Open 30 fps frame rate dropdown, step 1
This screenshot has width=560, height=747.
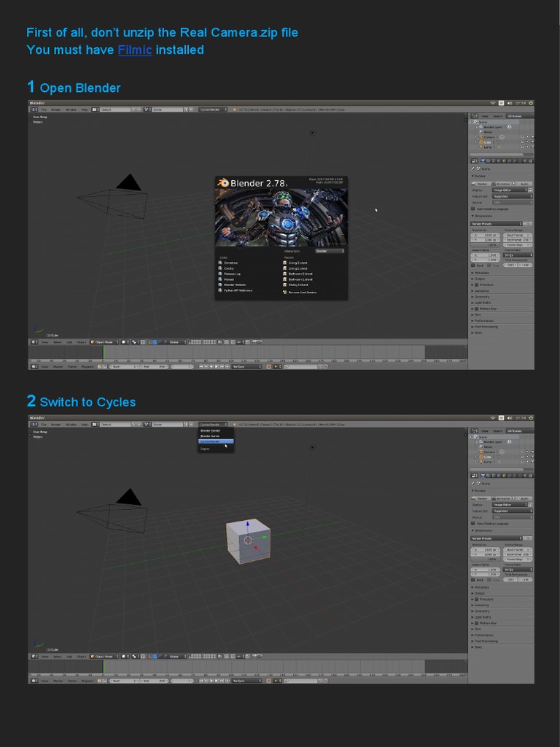[x=517, y=255]
